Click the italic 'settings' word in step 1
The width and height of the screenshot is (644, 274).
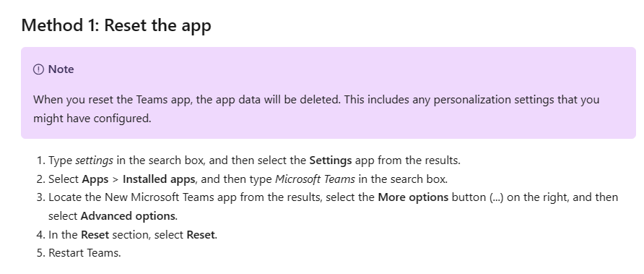click(94, 160)
